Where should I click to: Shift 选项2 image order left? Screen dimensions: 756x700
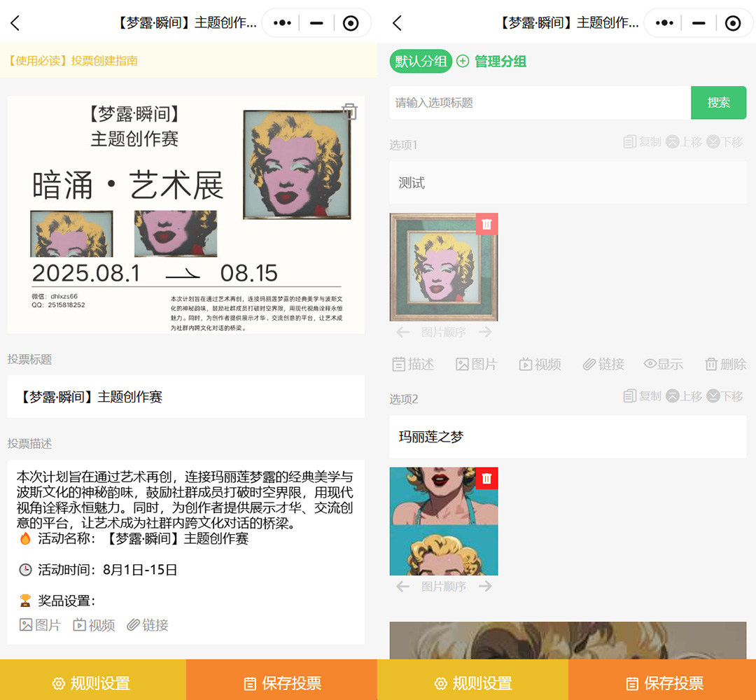403,586
